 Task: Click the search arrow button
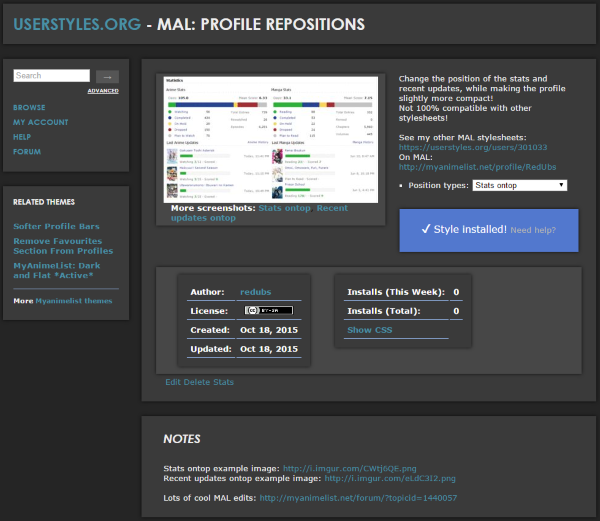tap(107, 77)
